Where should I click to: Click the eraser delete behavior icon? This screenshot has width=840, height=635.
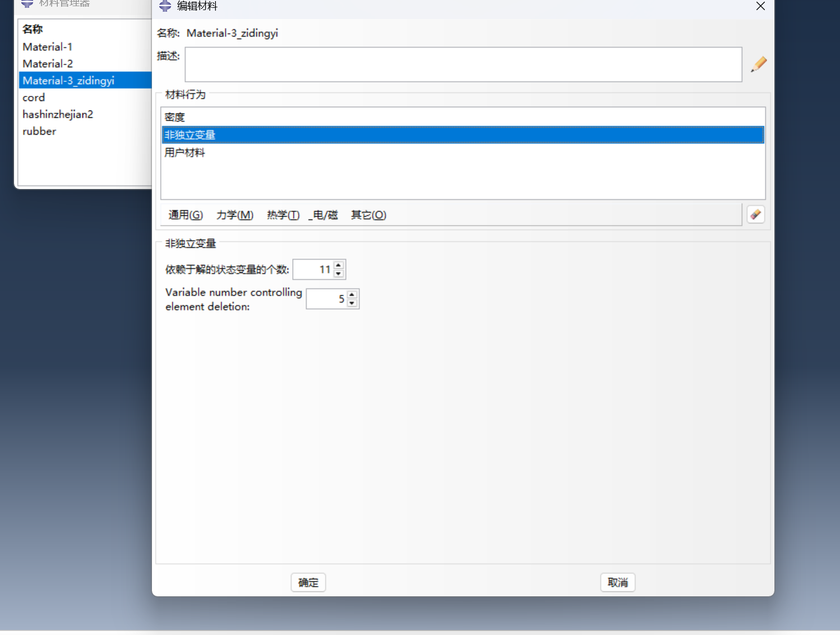(x=756, y=214)
